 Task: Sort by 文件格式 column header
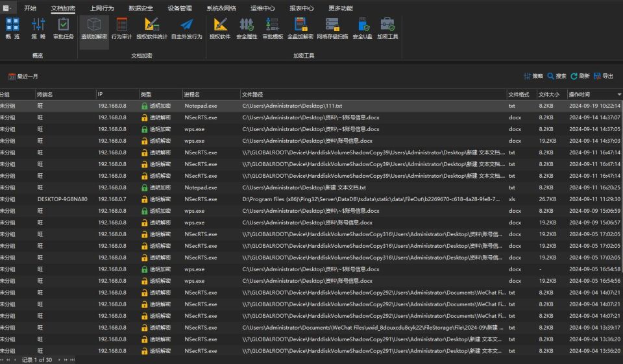point(521,95)
